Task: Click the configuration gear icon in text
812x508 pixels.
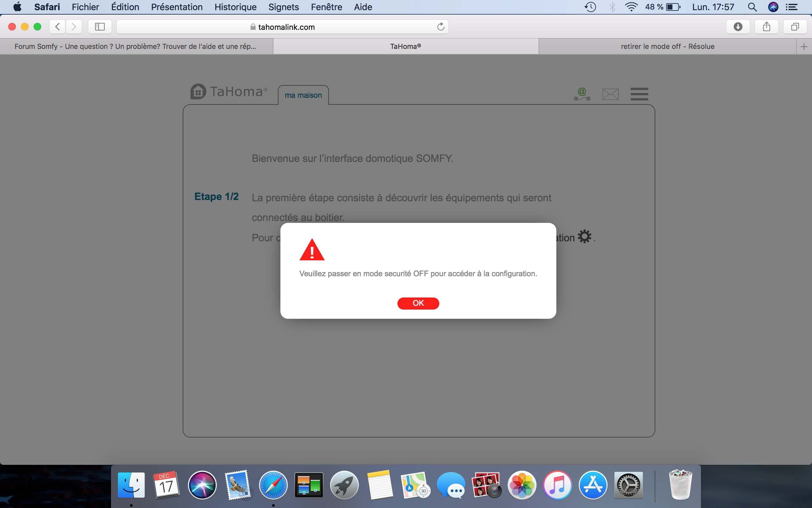Action: pyautogui.click(x=585, y=237)
